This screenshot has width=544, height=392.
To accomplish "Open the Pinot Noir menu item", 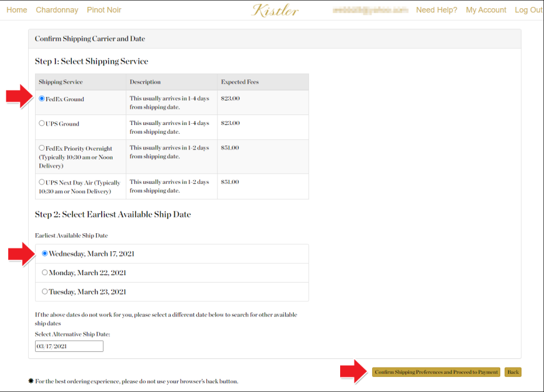I will pyautogui.click(x=104, y=10).
